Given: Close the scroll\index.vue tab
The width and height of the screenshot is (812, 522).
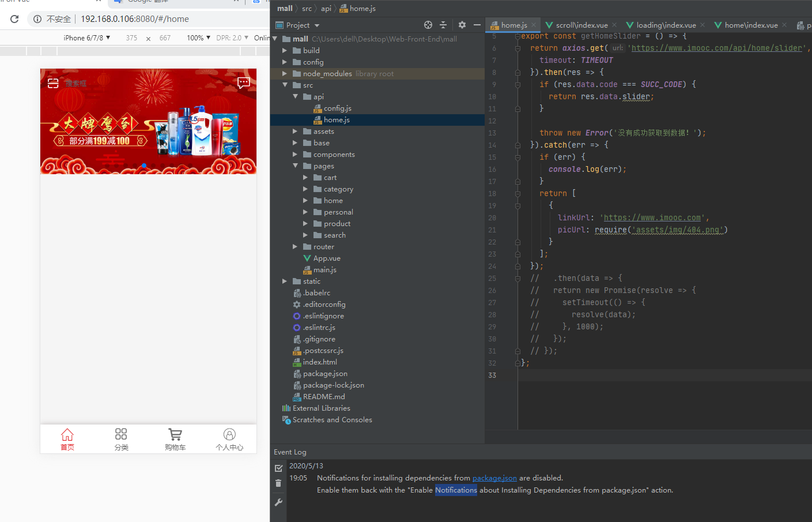Looking at the screenshot, I should (x=614, y=25).
